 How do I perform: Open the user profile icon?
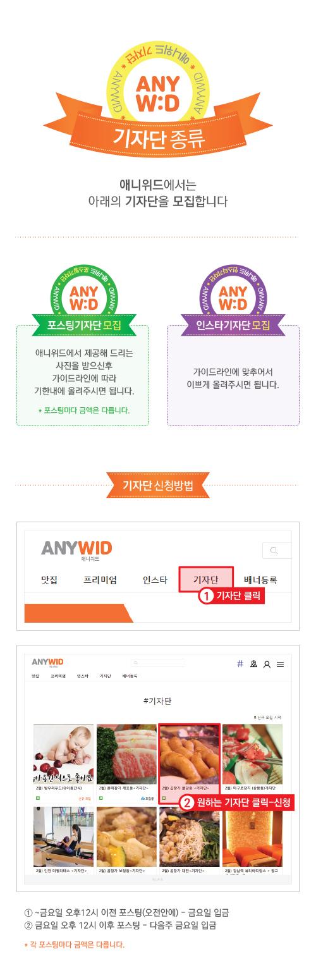tap(267, 665)
